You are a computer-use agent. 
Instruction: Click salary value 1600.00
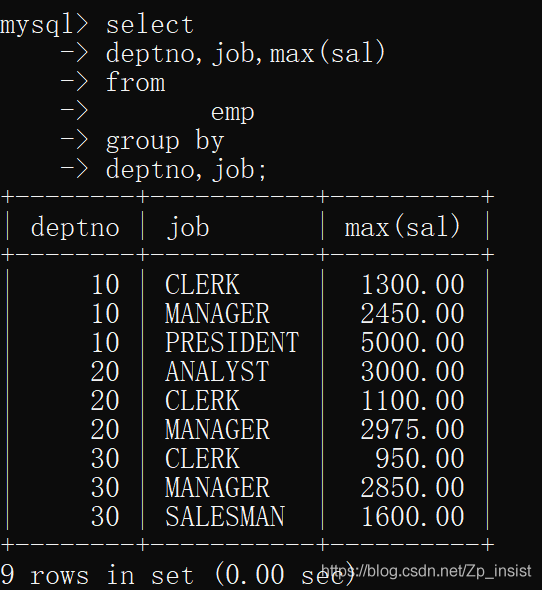coord(413,516)
